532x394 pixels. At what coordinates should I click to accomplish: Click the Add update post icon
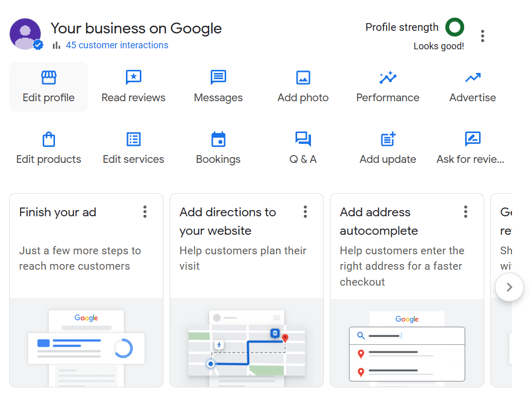pyautogui.click(x=388, y=139)
